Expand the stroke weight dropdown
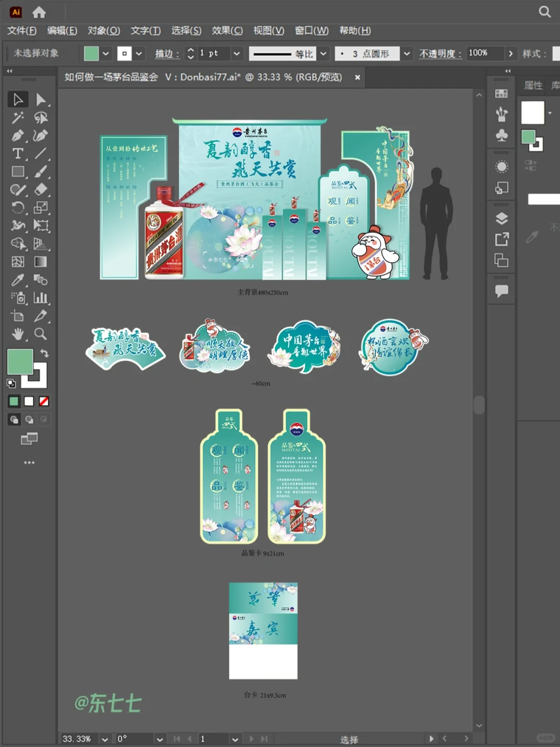 (236, 53)
